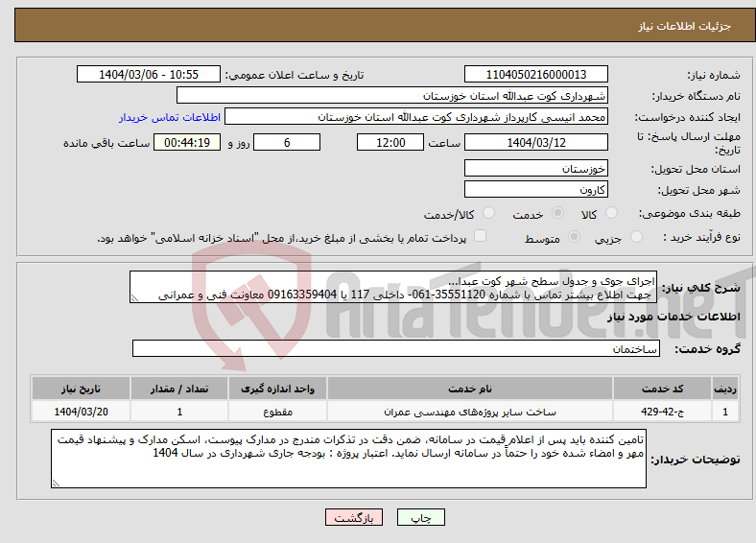Click the نام خدمت column header
This screenshot has height=543, width=756.
(470, 389)
